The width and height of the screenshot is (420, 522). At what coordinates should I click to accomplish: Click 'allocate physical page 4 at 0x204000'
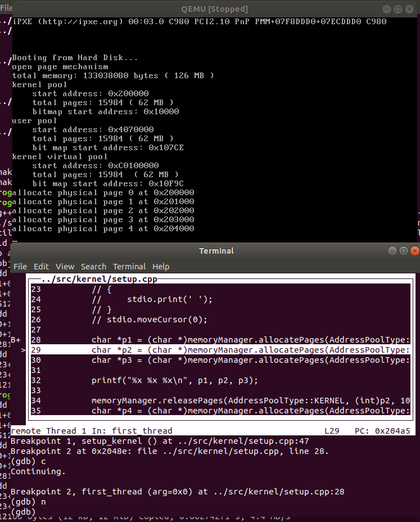[103, 228]
